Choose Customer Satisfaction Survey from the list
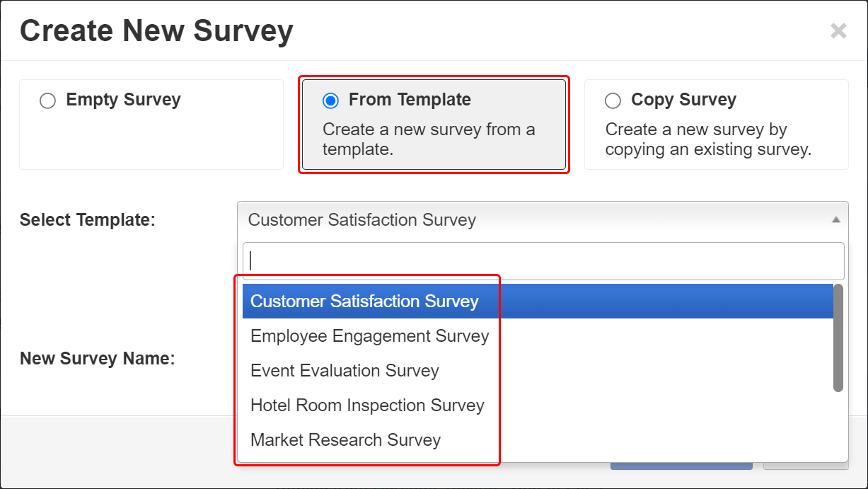The width and height of the screenshot is (868, 489). (364, 301)
